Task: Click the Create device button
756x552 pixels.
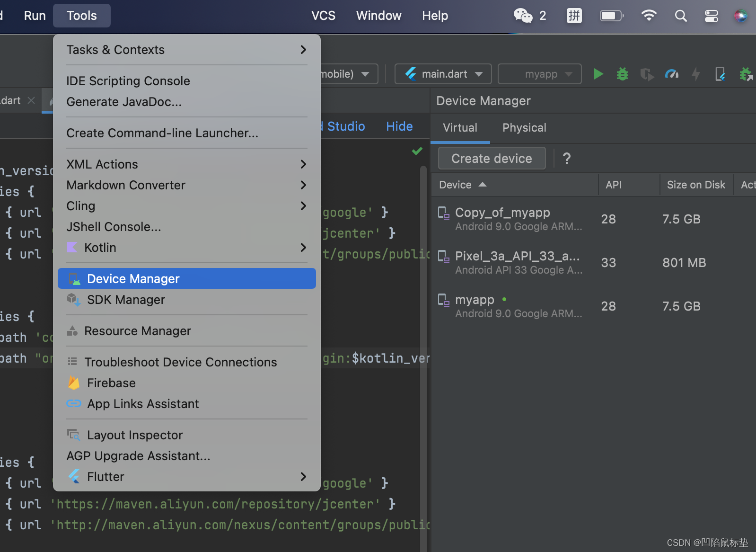Action: [492, 158]
